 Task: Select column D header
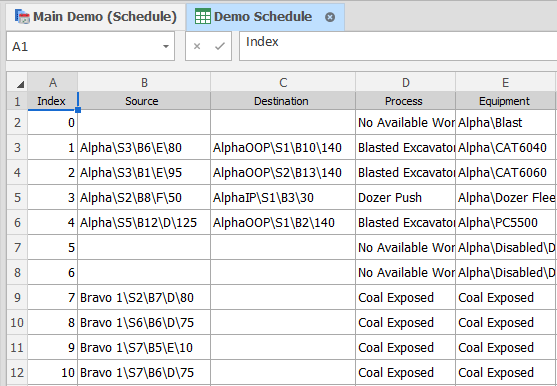click(x=405, y=82)
